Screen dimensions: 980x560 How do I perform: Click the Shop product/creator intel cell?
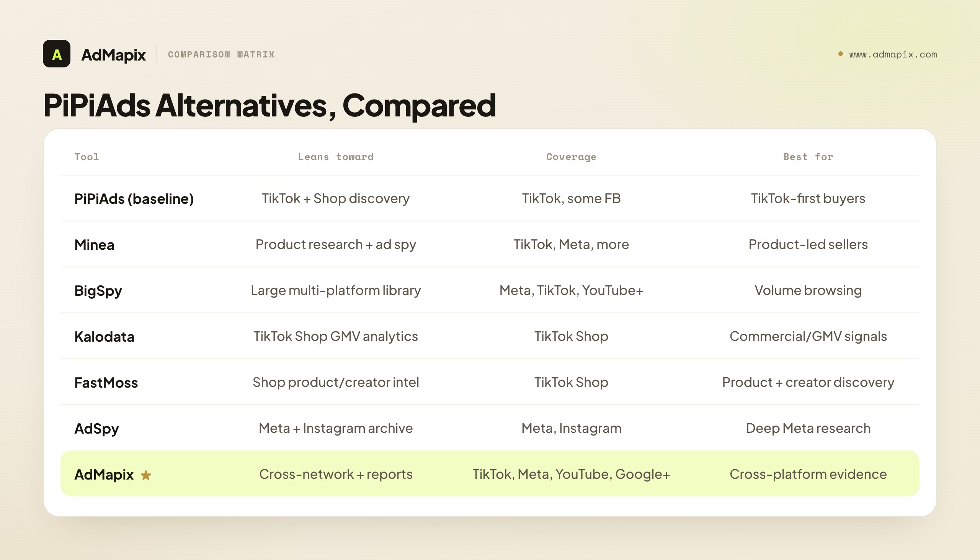click(x=336, y=382)
